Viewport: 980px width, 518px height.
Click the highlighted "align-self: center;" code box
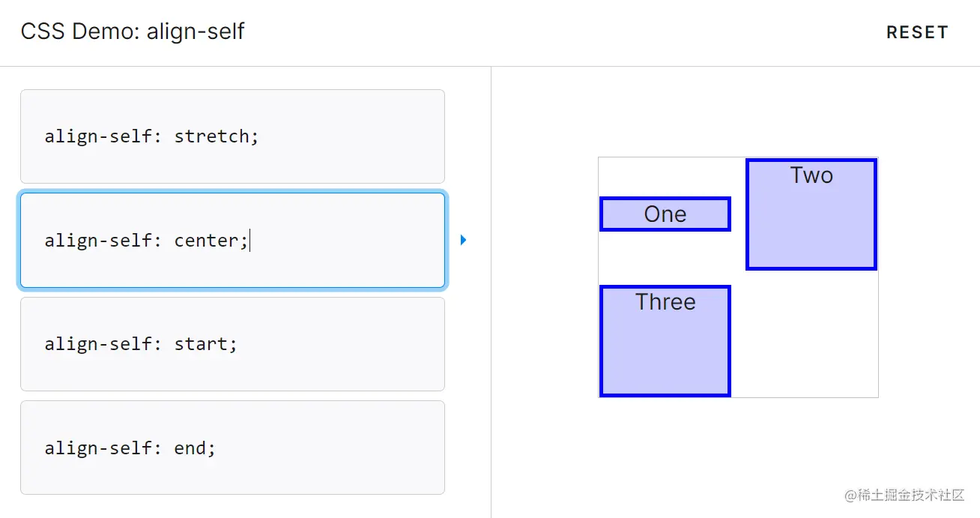click(x=232, y=240)
